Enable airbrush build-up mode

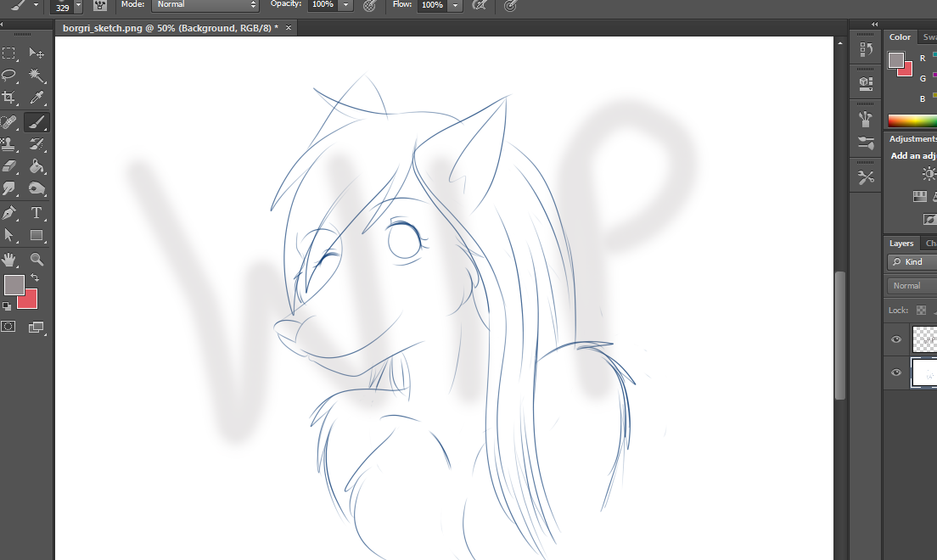[x=480, y=5]
